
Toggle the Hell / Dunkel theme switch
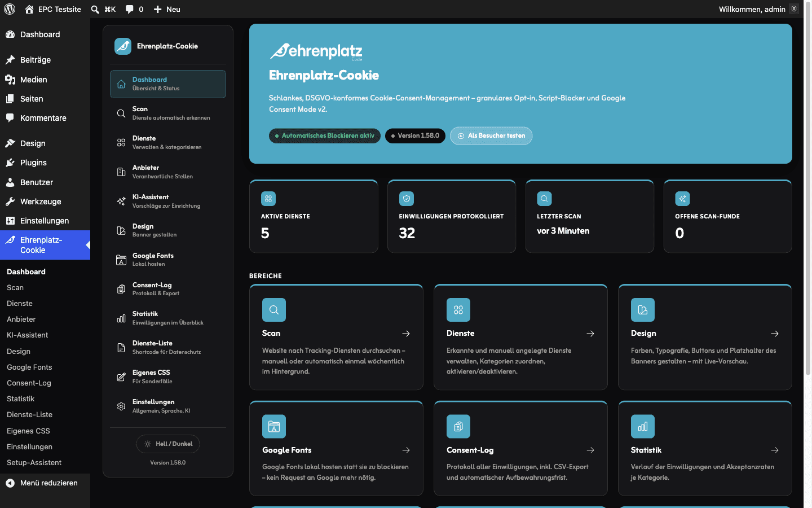(x=168, y=444)
